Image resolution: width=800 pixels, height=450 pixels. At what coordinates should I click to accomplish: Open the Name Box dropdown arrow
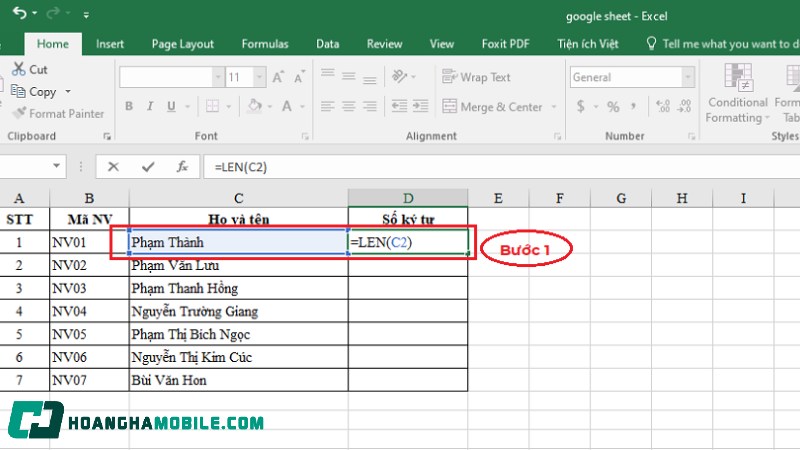57,167
